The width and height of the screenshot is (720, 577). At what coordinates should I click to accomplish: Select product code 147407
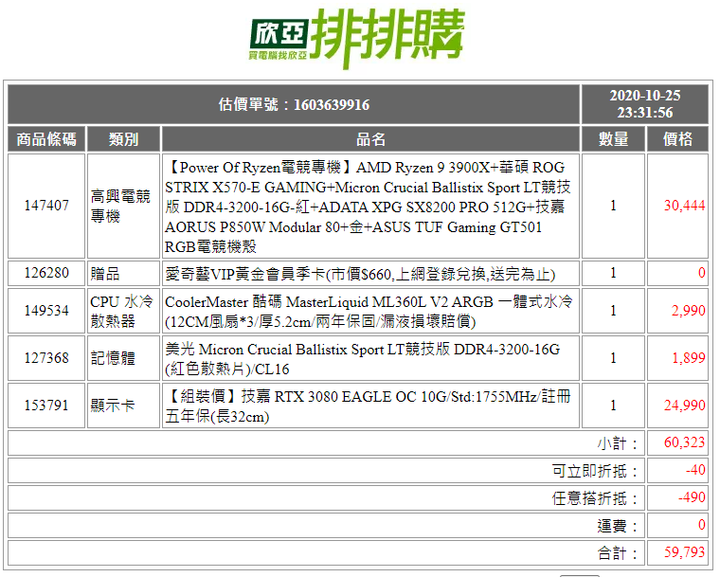point(46,206)
